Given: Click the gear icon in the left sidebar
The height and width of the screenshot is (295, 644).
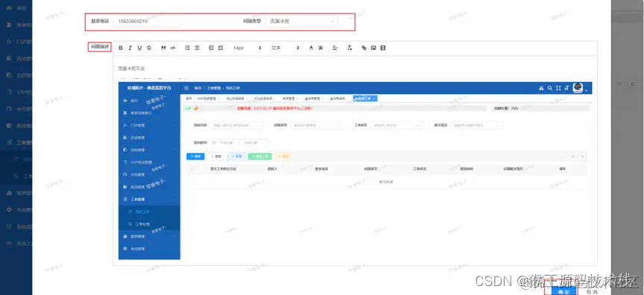Looking at the screenshot, I should [x=9, y=209].
